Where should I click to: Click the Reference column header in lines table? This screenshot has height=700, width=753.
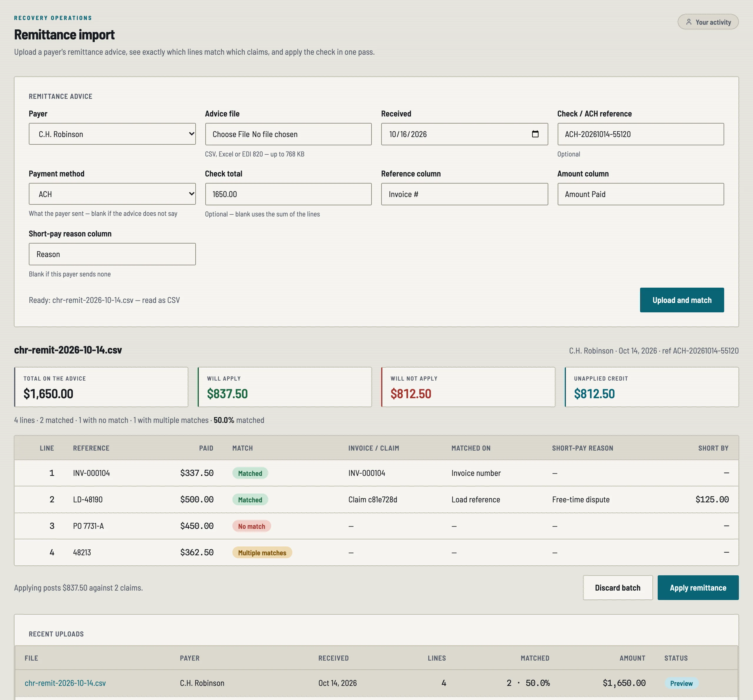point(91,448)
